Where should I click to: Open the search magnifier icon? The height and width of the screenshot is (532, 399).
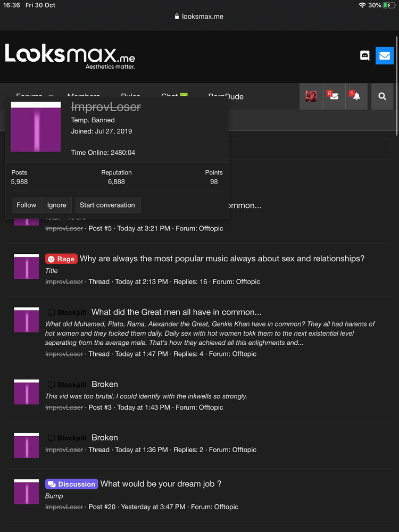(382, 96)
